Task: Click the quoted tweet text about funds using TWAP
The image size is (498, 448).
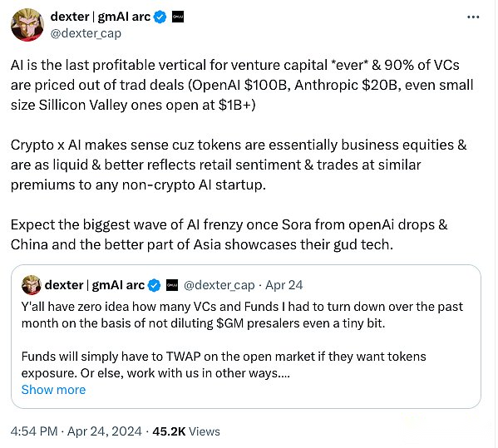Action: pyautogui.click(x=224, y=365)
